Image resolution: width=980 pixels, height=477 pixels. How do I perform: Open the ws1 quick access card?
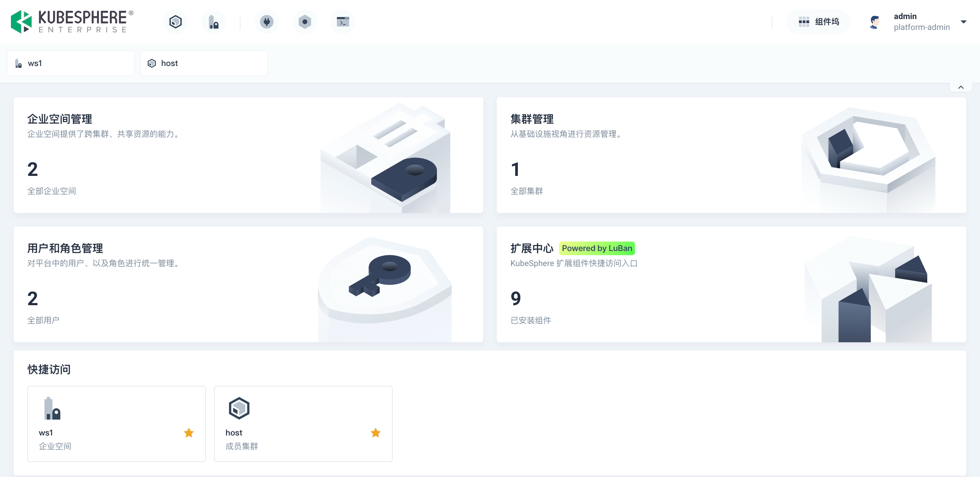coord(116,423)
